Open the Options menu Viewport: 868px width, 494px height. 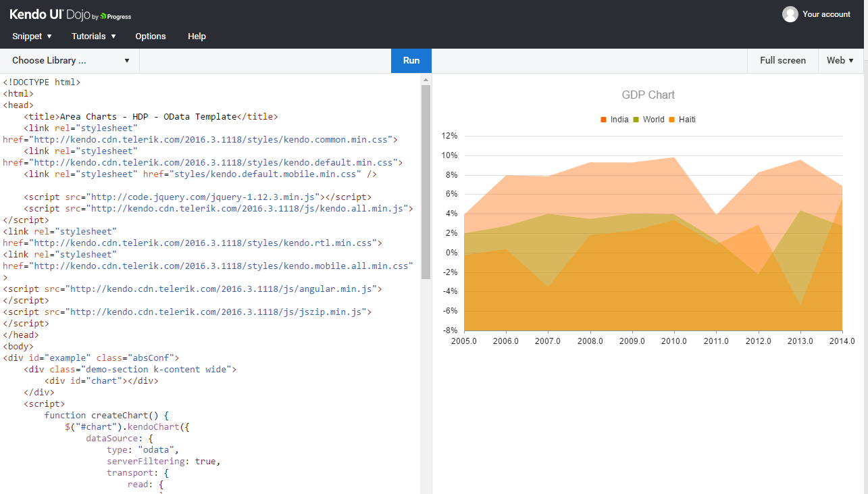(151, 36)
